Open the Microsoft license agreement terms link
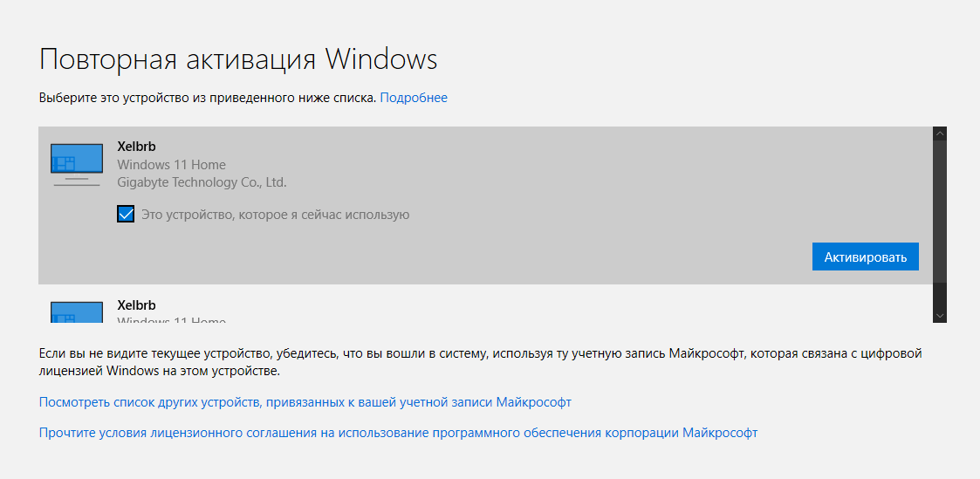 point(398,432)
